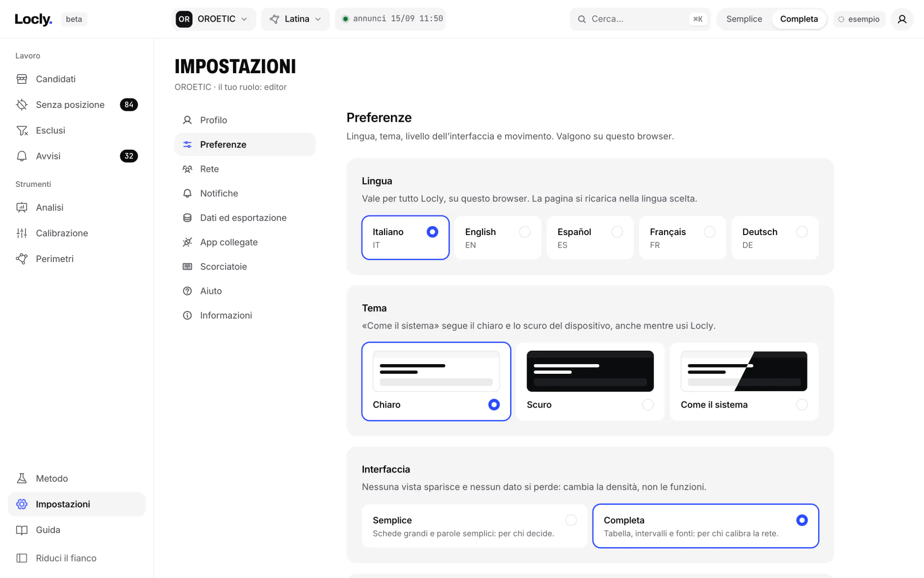Click the Chiaro theme preview thumbnail
924x578 pixels.
(436, 371)
